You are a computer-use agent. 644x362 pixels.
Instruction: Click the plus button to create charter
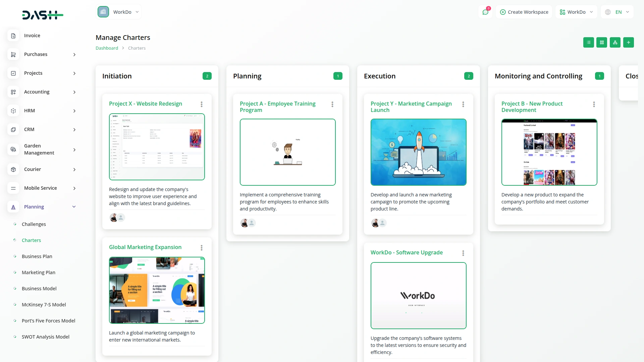[x=629, y=43]
